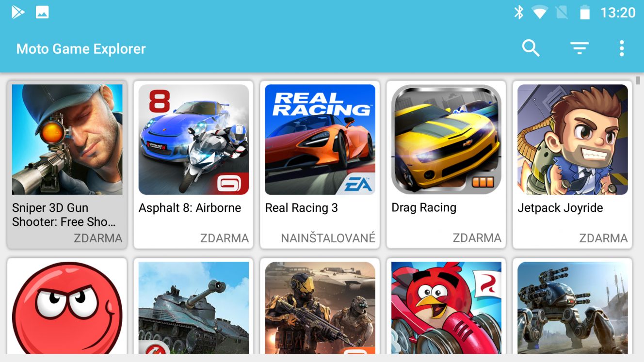The height and width of the screenshot is (362, 644).
Task: Tap the Wi-Fi status icon
Action: pos(539,13)
